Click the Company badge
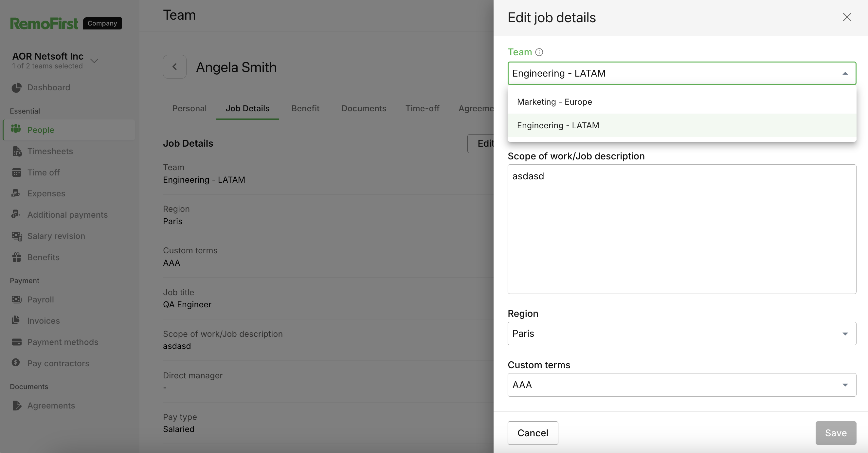 pos(102,23)
